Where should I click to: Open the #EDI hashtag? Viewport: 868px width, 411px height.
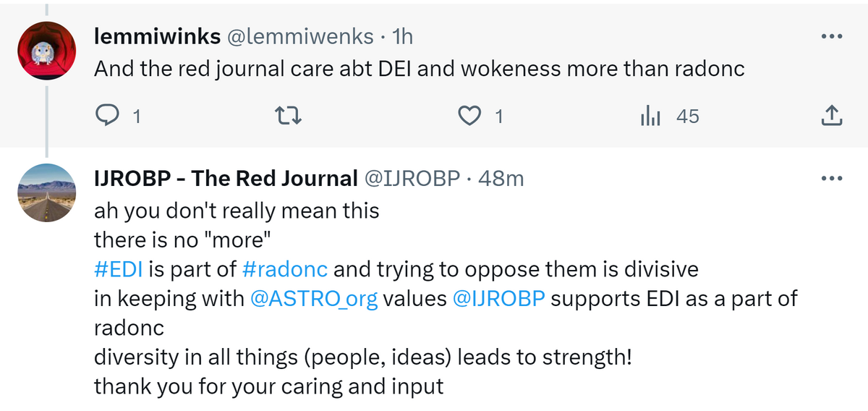119,270
